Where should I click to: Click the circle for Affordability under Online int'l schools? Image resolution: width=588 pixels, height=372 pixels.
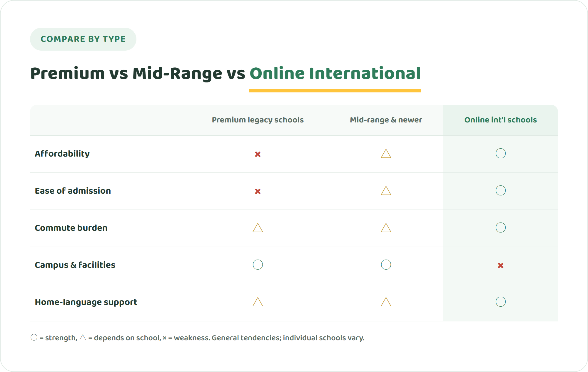501,153
